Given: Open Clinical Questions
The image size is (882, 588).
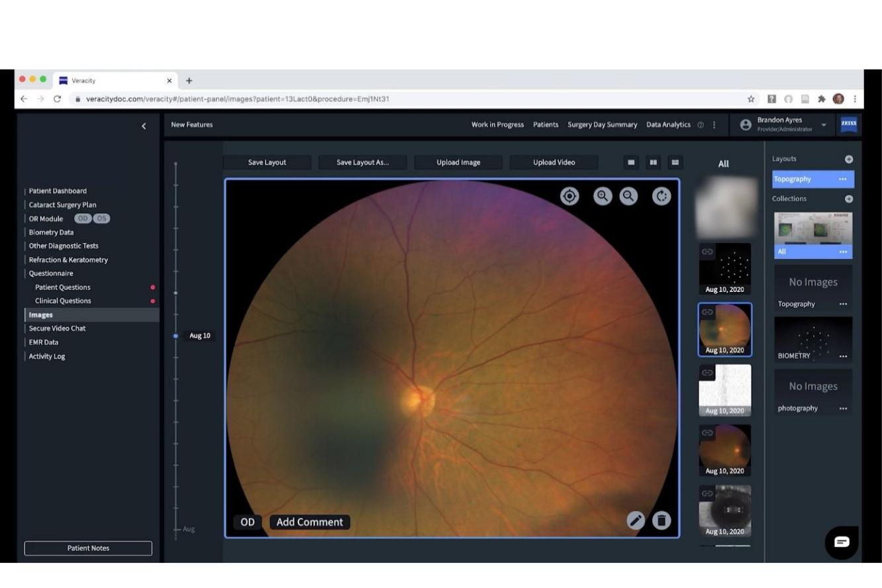Looking at the screenshot, I should 63,301.
